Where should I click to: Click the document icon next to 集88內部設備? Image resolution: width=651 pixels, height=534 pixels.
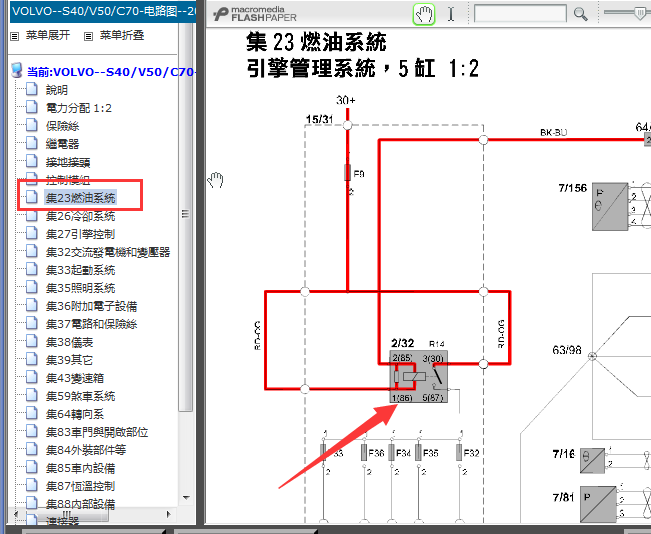[32, 503]
